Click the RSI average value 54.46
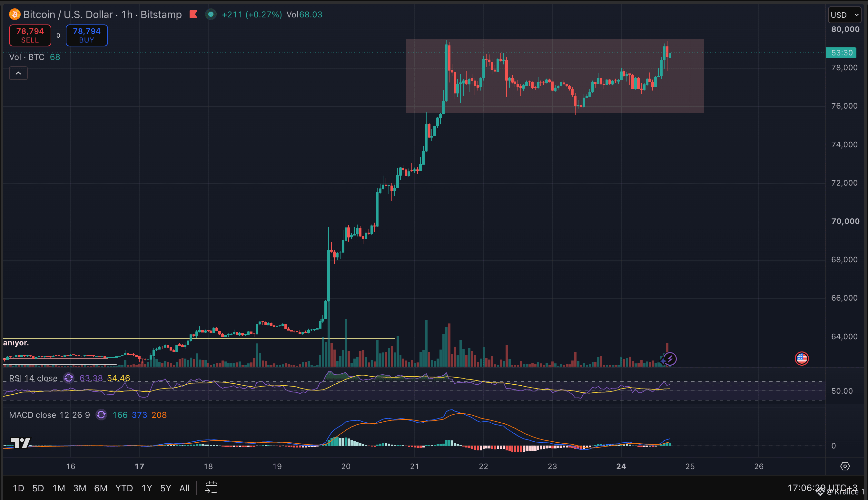This screenshot has width=868, height=500. pos(119,378)
